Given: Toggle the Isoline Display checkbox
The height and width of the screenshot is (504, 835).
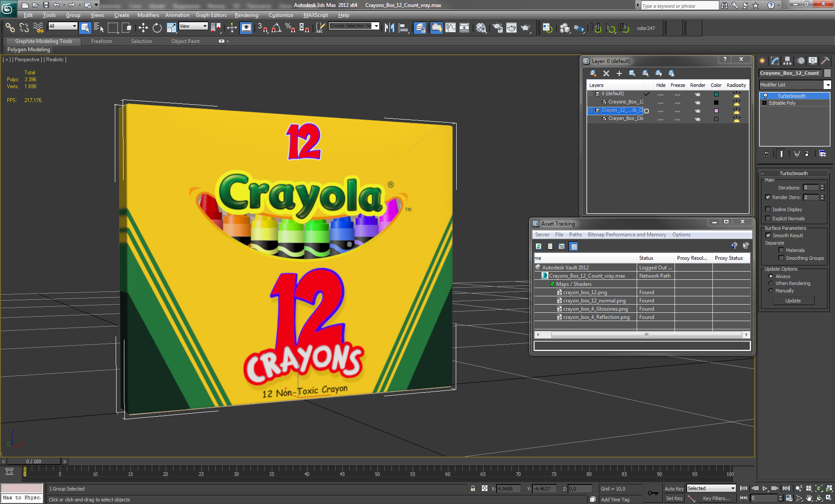Looking at the screenshot, I should [768, 209].
